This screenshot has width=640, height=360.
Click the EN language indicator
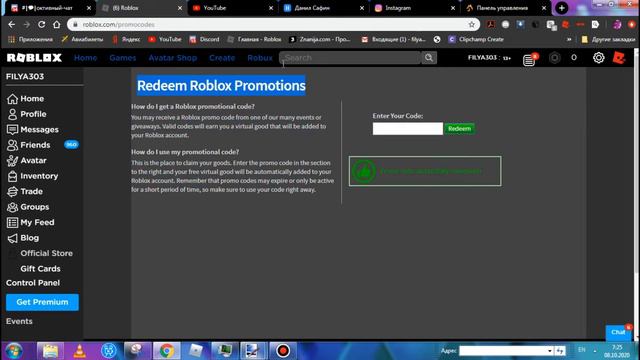(582, 350)
